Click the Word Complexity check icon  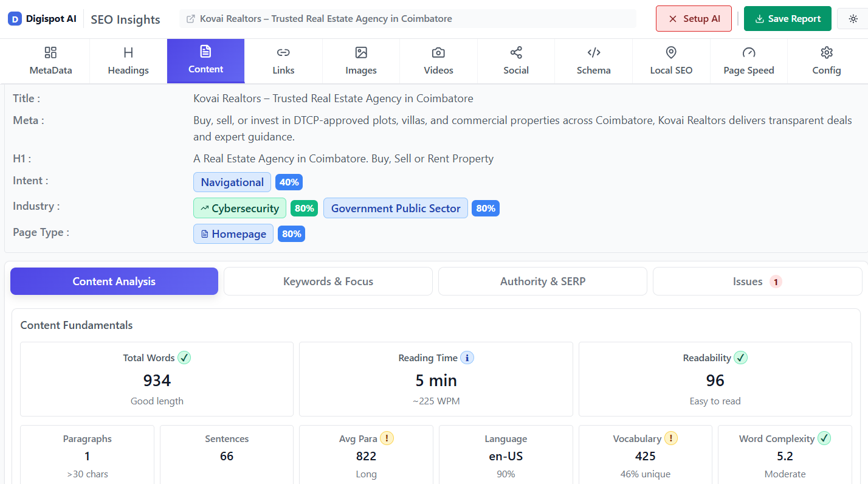click(x=824, y=438)
